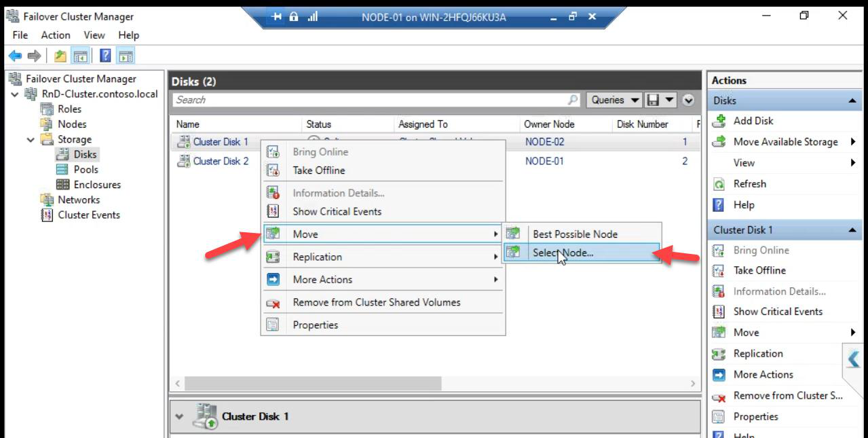
Task: Open the File menu
Action: click(20, 35)
